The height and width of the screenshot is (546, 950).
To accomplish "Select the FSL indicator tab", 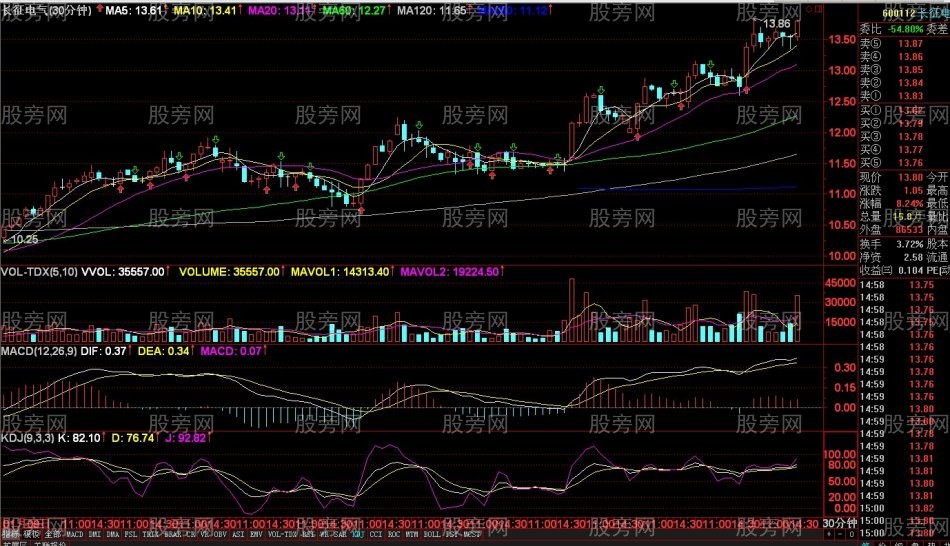I will [131, 534].
